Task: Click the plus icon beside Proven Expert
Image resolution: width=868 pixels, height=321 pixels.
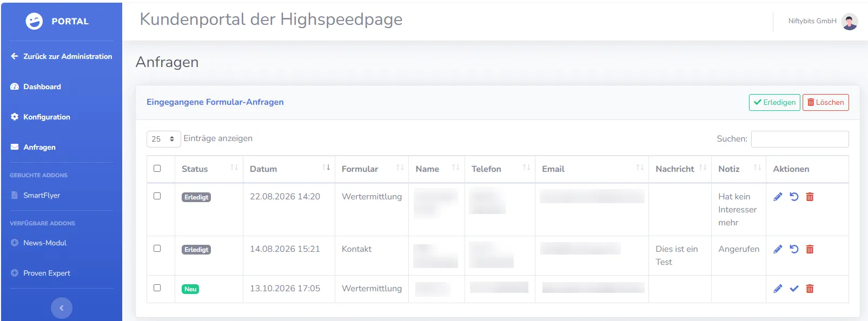Action: point(15,273)
